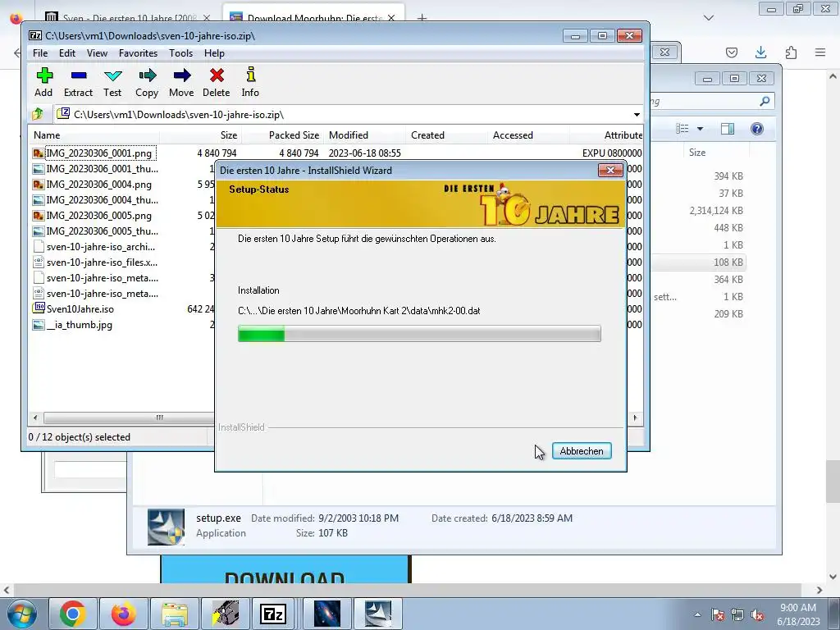Open the Favorites menu in 7-Zip
The width and height of the screenshot is (840, 630).
(x=138, y=53)
